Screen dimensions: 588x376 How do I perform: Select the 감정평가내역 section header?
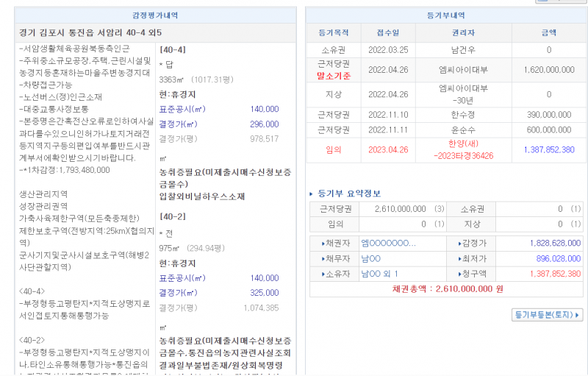(154, 15)
